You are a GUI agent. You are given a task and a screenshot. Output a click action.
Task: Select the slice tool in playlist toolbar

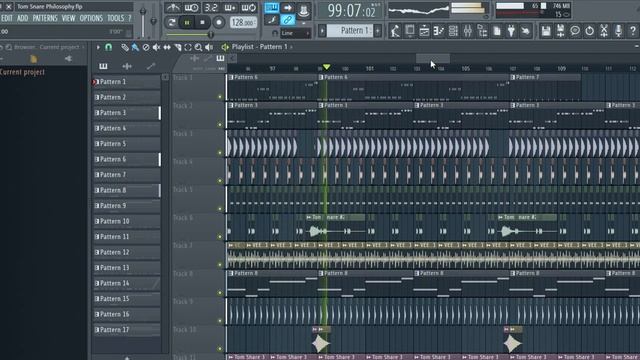[x=178, y=47]
